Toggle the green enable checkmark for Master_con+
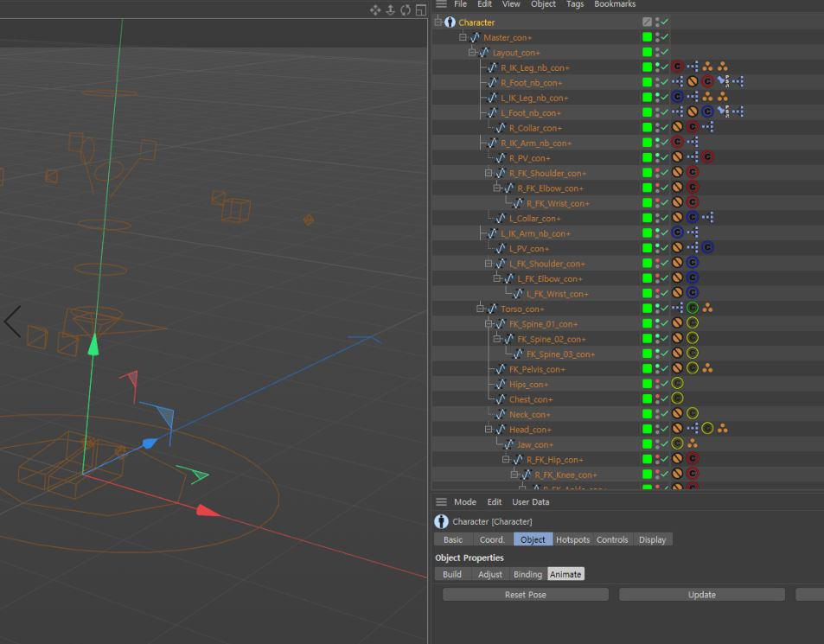The height and width of the screenshot is (644, 824). click(664, 37)
